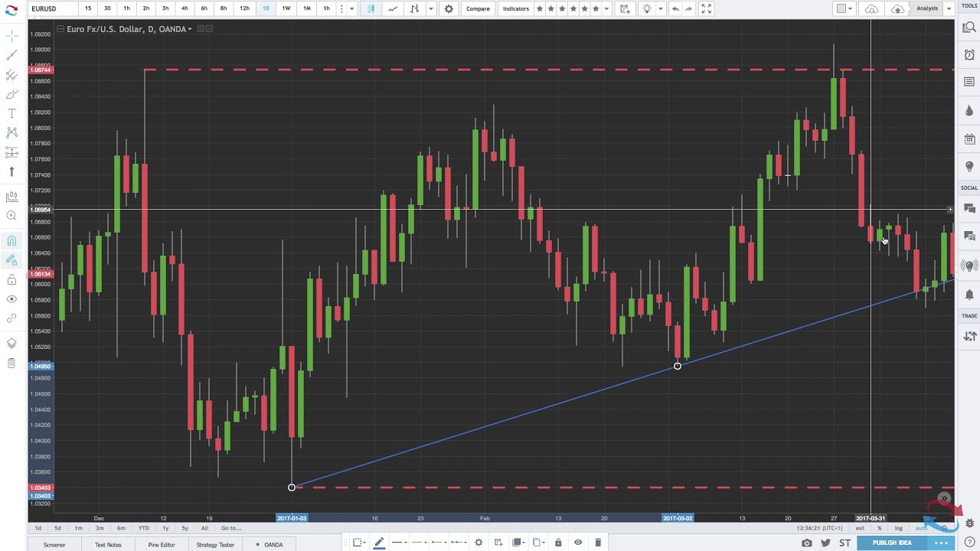Screen dimensions: 980x551
Task: Open chart settings gear in top toolbar
Action: (x=449, y=8)
